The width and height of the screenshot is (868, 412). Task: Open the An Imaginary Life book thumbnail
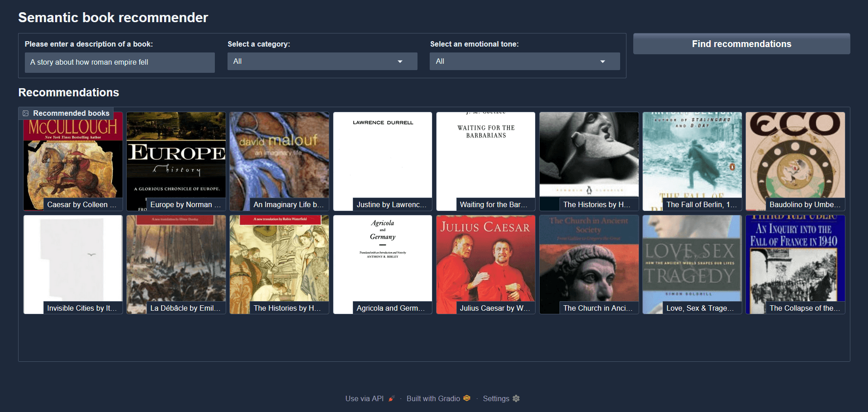[279, 161]
